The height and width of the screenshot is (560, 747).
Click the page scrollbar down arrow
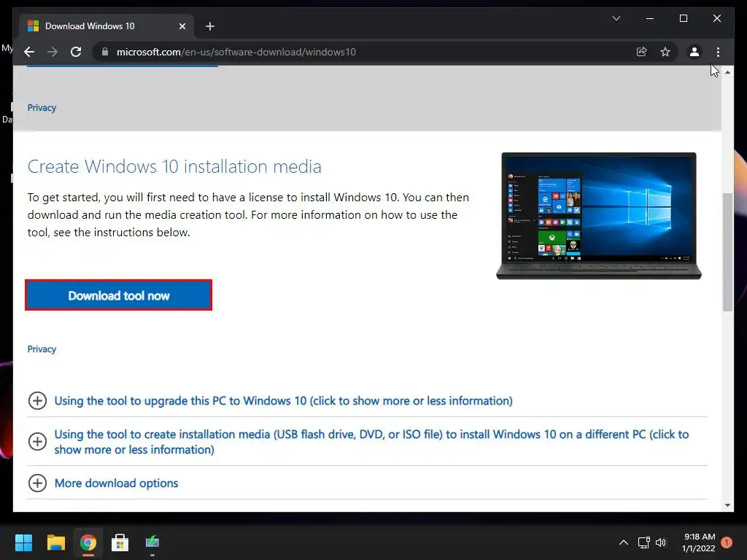click(x=727, y=505)
